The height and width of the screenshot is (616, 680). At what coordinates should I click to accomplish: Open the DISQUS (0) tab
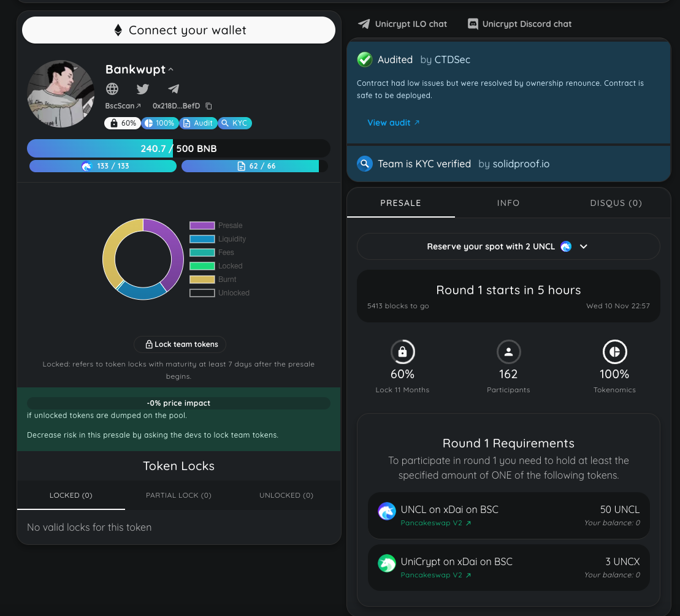click(x=616, y=203)
